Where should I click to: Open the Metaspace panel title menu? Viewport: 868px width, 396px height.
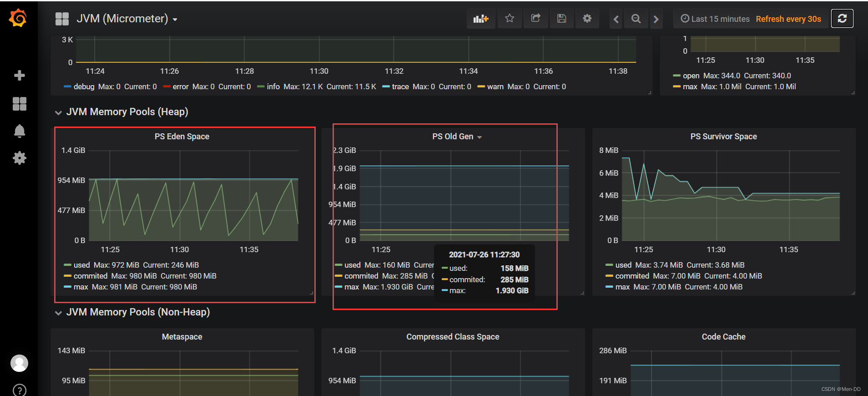[x=182, y=337]
